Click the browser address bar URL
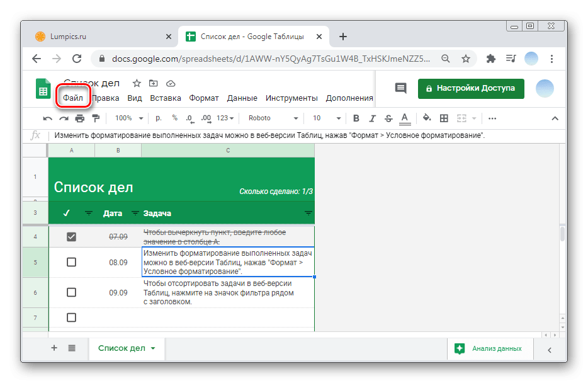 point(271,59)
